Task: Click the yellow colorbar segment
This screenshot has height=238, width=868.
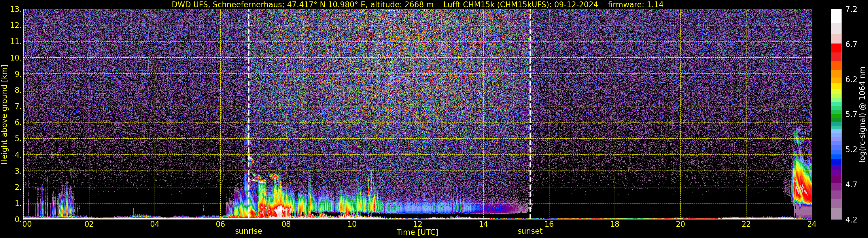Action: pos(836,86)
